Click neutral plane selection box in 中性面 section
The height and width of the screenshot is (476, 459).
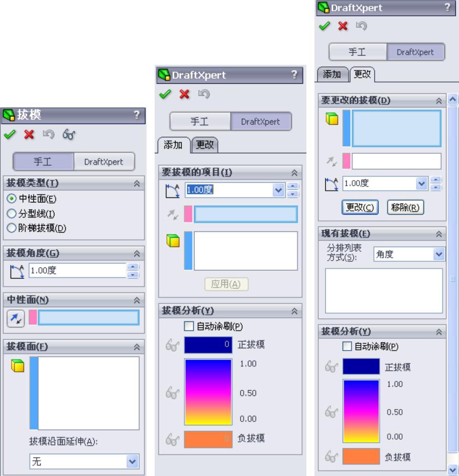[89, 317]
